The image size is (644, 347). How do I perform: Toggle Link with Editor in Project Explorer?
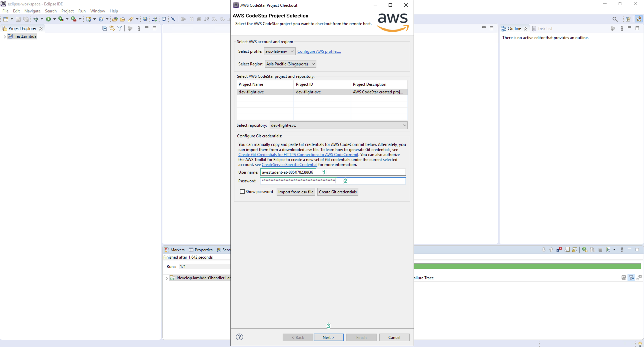pyautogui.click(x=112, y=28)
